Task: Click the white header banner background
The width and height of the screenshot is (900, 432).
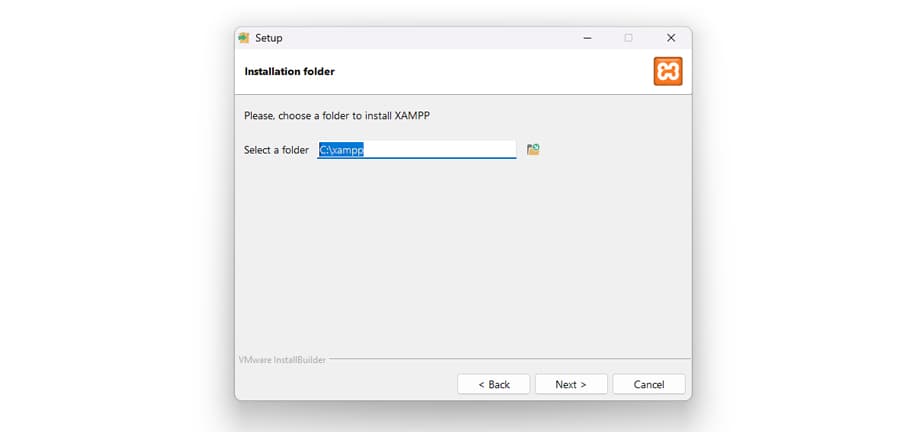Action: [x=488, y=72]
